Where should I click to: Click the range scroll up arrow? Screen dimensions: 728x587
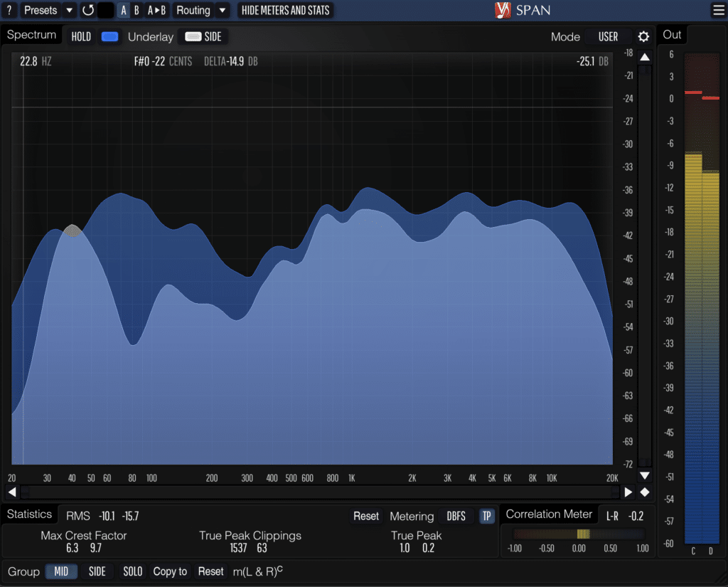(645, 57)
